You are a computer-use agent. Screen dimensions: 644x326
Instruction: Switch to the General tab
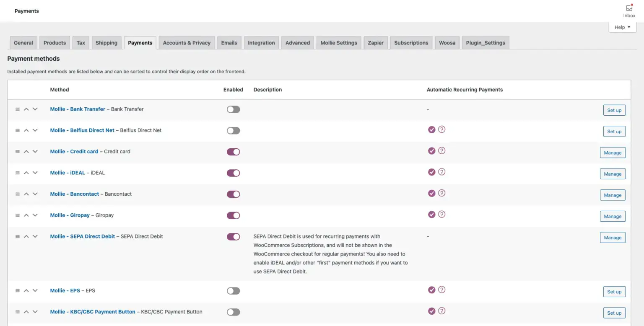tap(23, 43)
